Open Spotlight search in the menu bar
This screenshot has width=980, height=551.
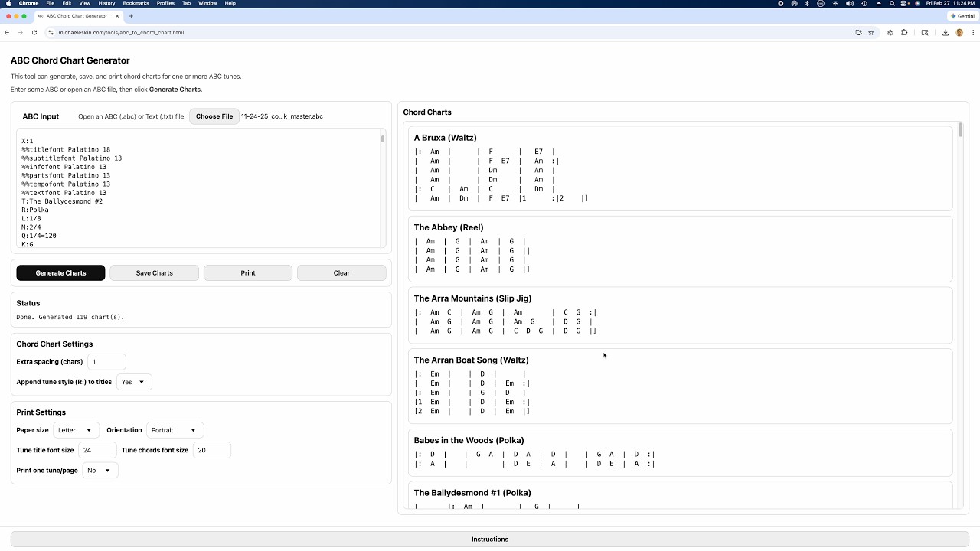pos(893,3)
